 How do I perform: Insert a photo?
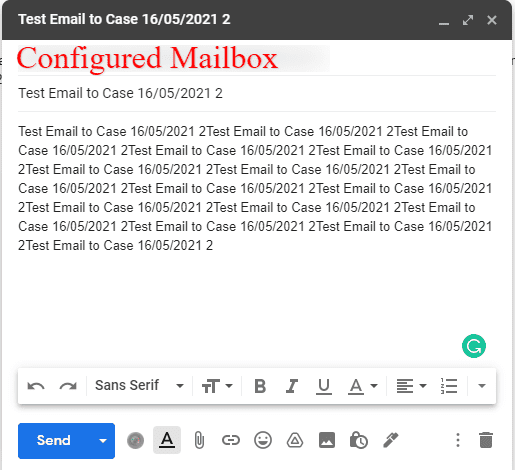tap(327, 440)
